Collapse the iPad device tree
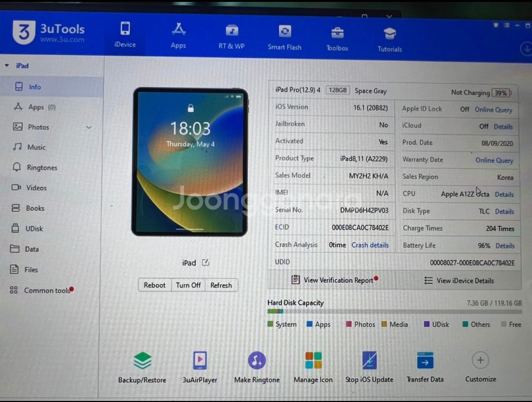 (x=7, y=65)
